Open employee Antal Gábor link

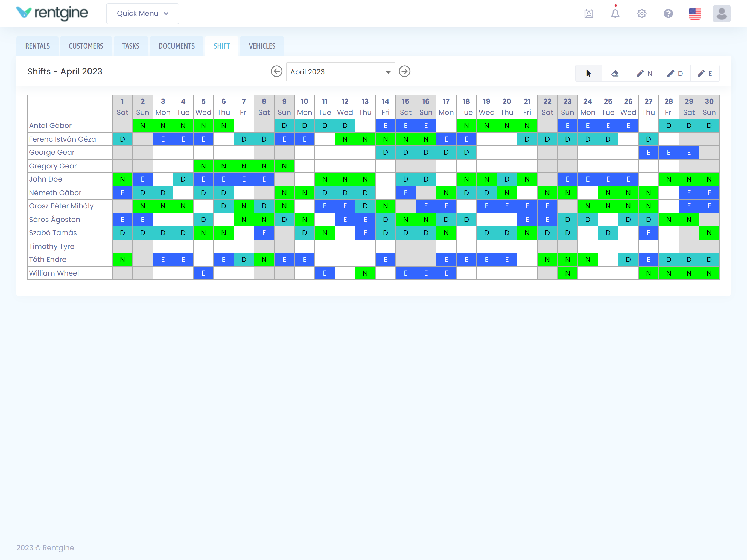click(x=50, y=126)
